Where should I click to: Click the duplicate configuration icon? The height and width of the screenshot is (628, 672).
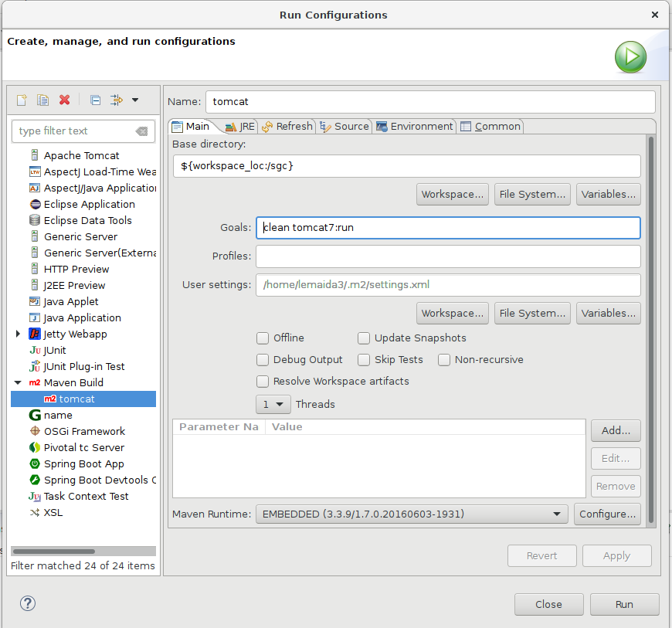coord(43,100)
